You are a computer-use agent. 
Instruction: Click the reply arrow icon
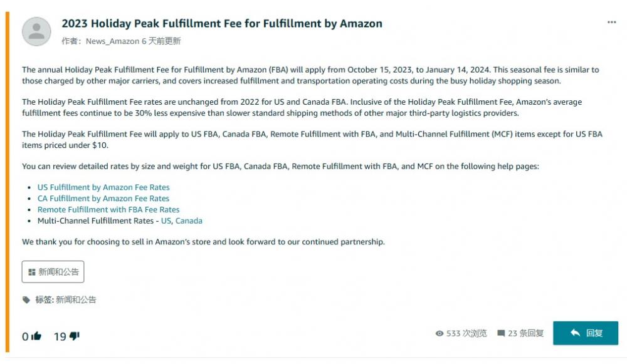click(x=575, y=333)
